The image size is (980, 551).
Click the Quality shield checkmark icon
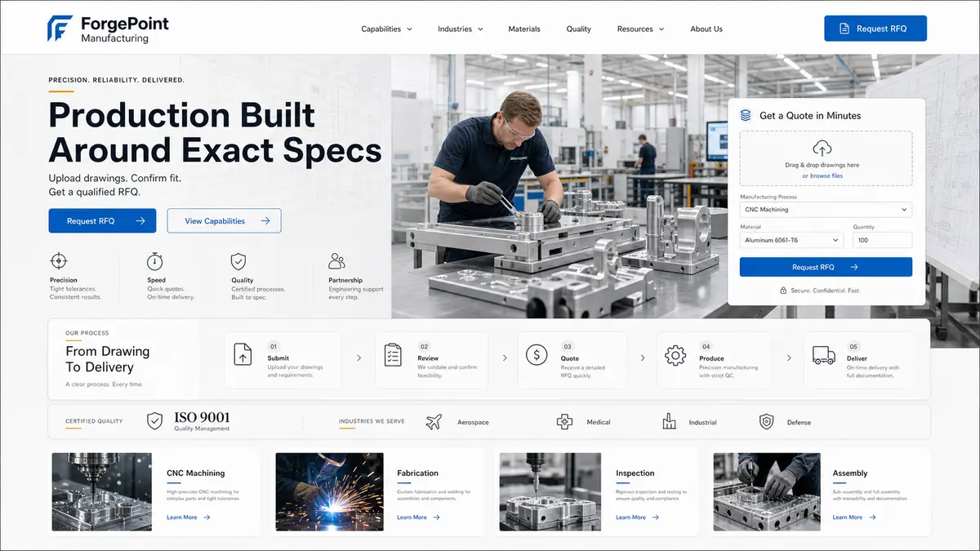tap(238, 261)
